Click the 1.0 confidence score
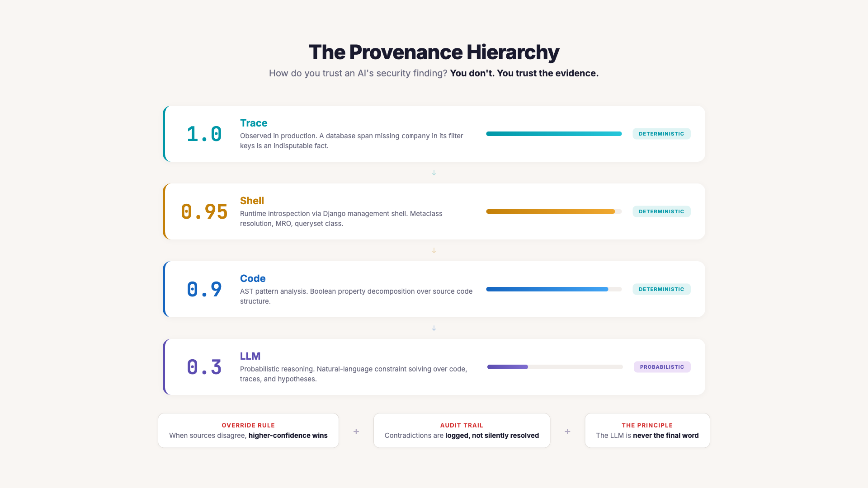This screenshot has width=868, height=488. 204,134
